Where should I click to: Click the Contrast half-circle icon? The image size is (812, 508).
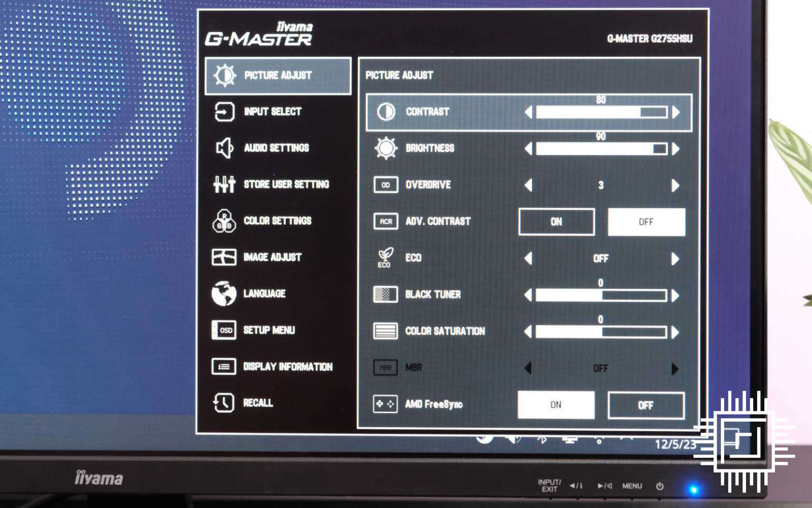[x=386, y=112]
